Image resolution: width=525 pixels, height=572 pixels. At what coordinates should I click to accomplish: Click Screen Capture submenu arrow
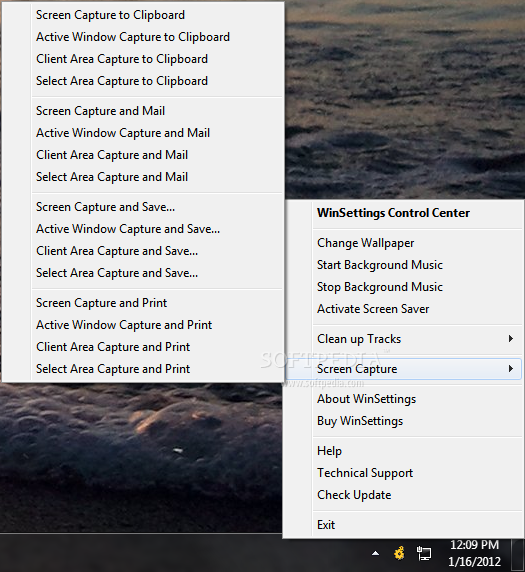(511, 369)
